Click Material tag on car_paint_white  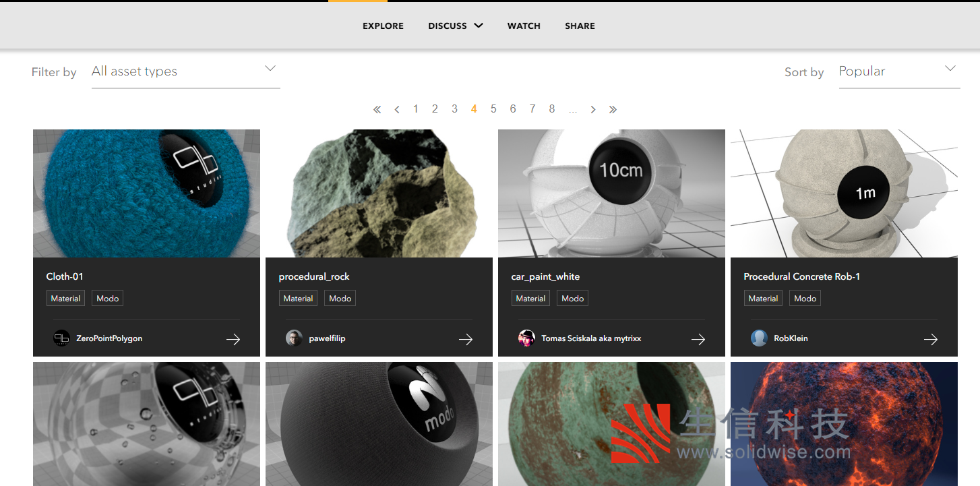530,299
